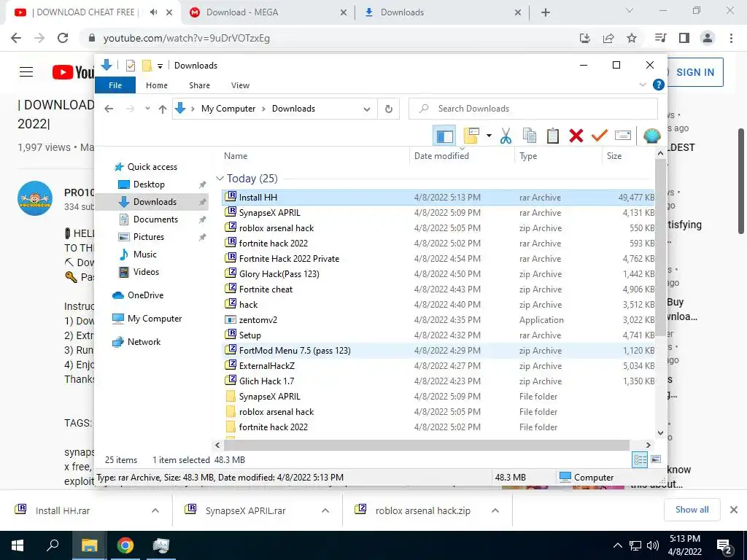
Task: Mute the YouTube tab speaker icon
Action: coord(153,12)
